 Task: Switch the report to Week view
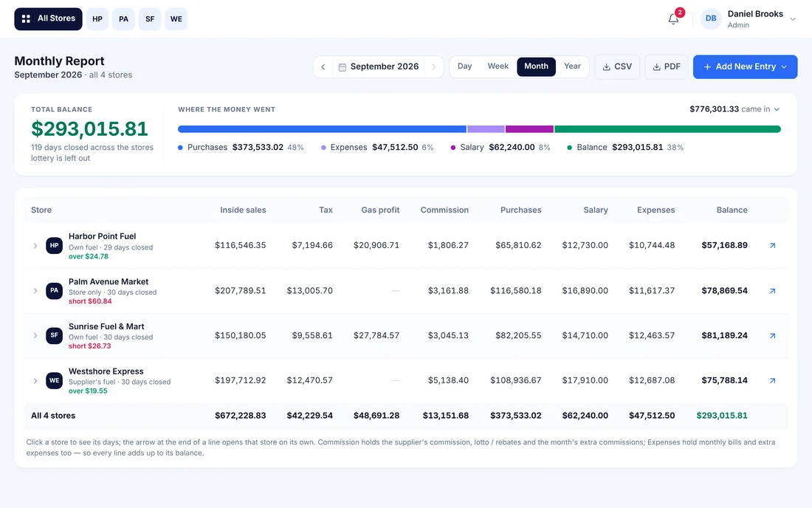pyautogui.click(x=498, y=66)
